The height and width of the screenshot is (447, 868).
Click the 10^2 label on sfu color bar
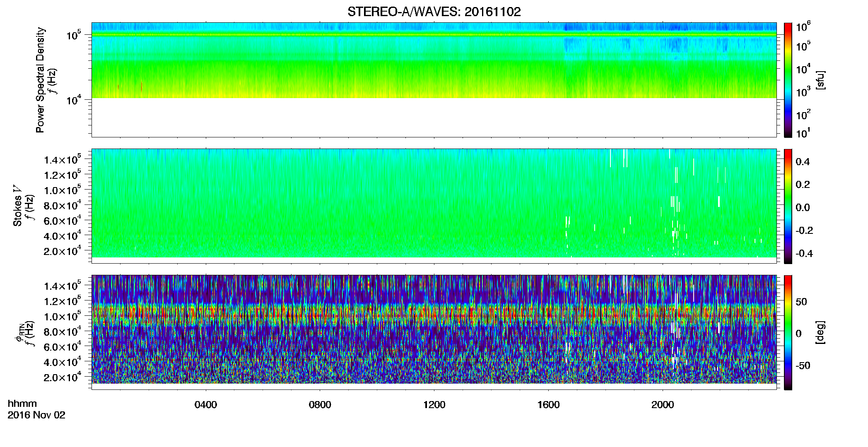pos(803,115)
